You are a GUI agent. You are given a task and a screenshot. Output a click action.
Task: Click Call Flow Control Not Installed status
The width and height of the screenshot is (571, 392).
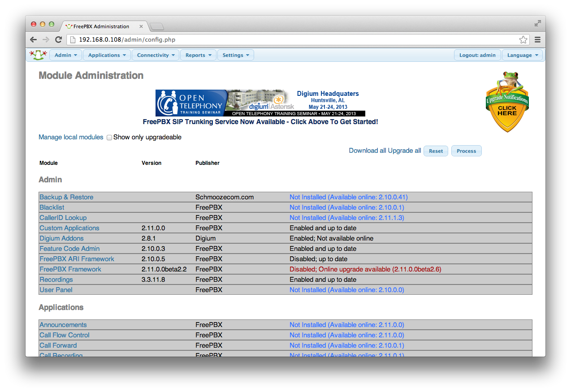[x=347, y=335]
